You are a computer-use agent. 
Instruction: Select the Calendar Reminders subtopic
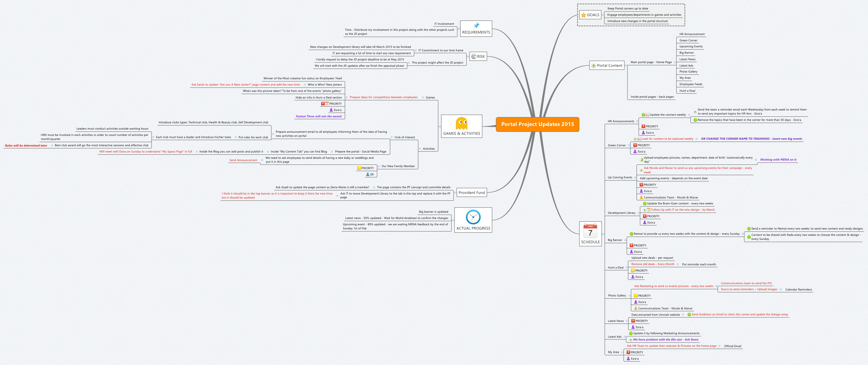(799, 290)
